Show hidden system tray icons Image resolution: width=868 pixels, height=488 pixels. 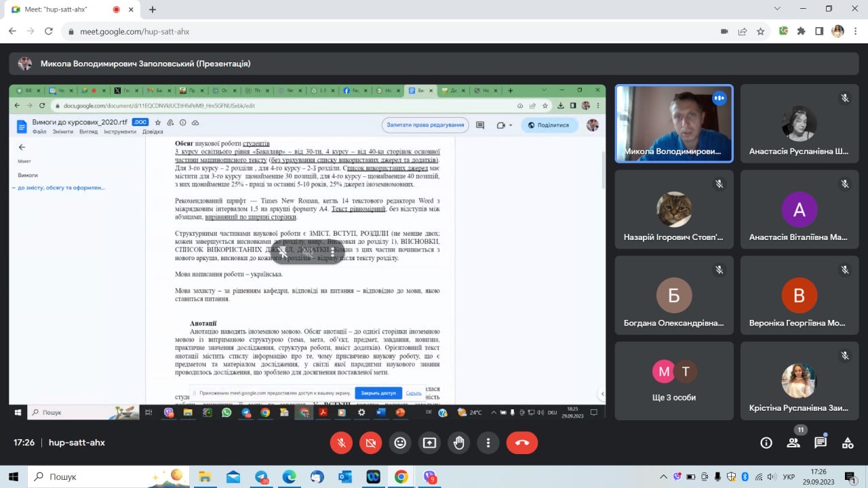(x=664, y=476)
